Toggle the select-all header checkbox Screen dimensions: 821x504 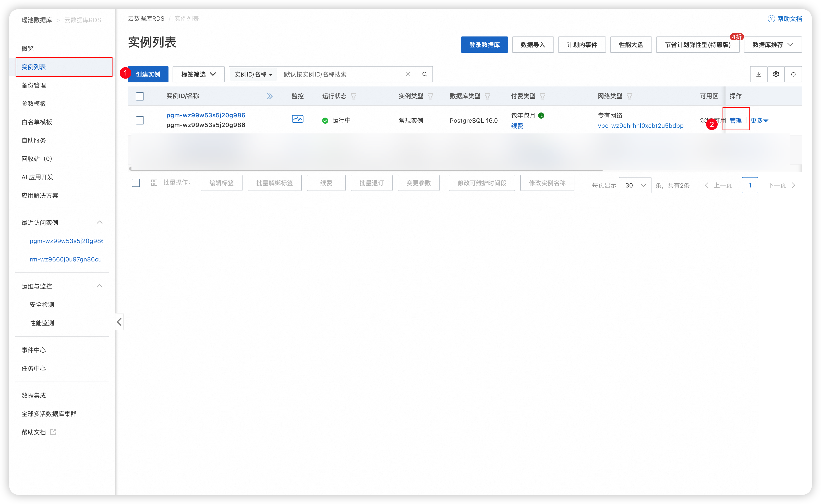click(x=140, y=96)
